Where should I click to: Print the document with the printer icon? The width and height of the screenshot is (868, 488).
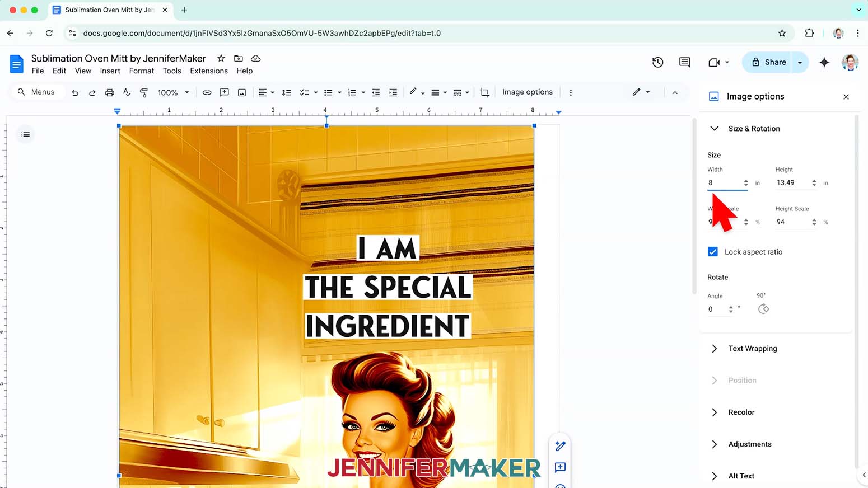pos(110,92)
